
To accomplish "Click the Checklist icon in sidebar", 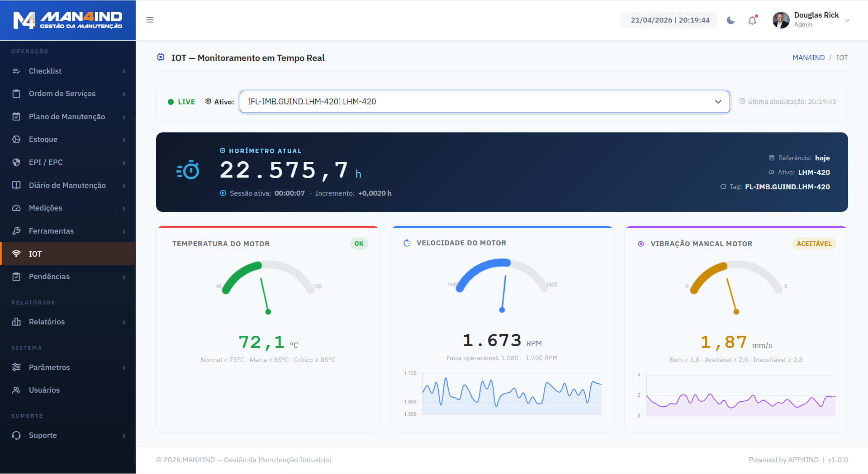I will point(16,70).
